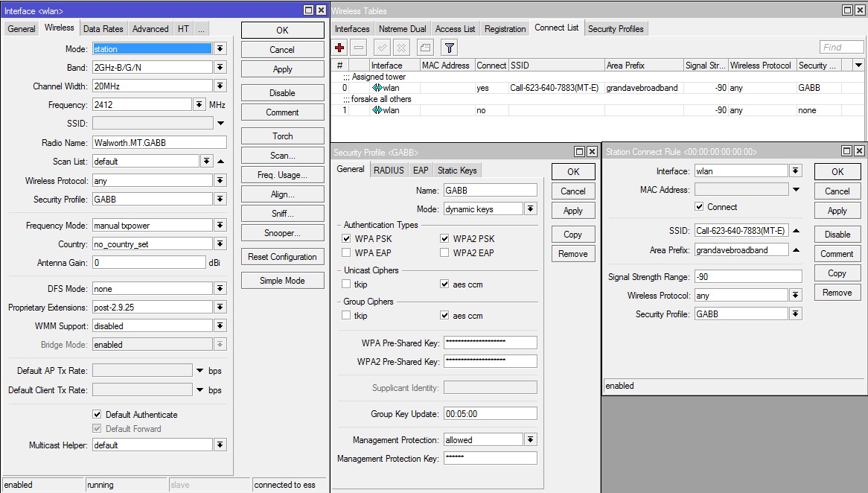Image resolution: width=868 pixels, height=493 pixels.
Task: Open the Mode dropdown showing station
Action: coord(220,48)
